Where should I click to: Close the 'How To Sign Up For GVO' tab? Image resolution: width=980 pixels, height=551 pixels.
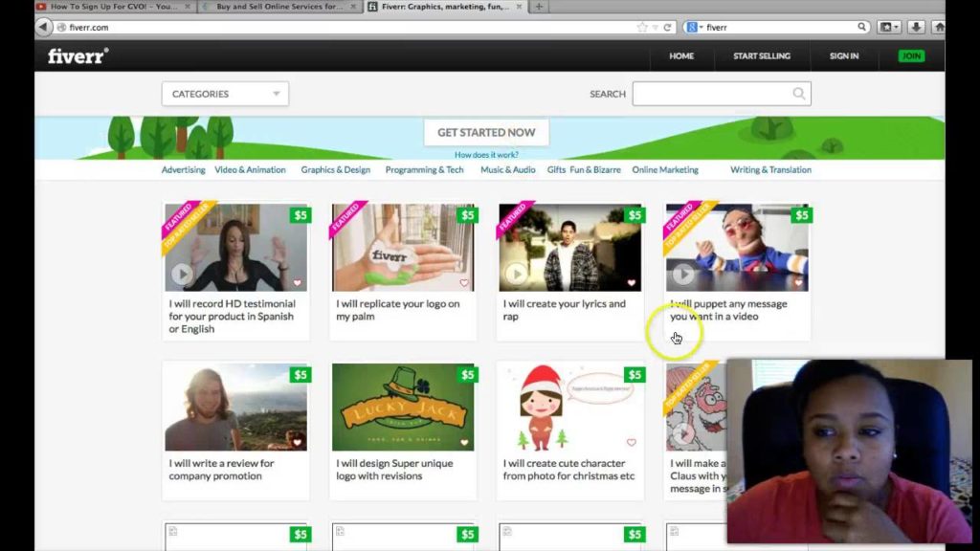click(187, 7)
